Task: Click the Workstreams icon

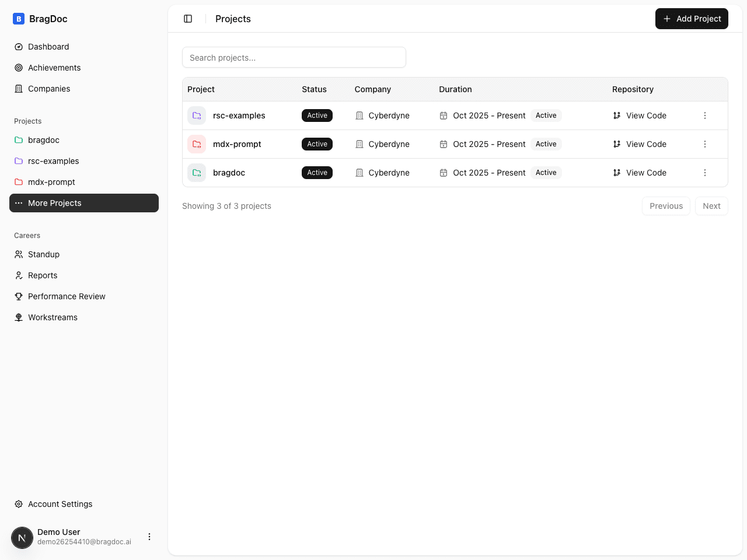Action: click(x=19, y=317)
